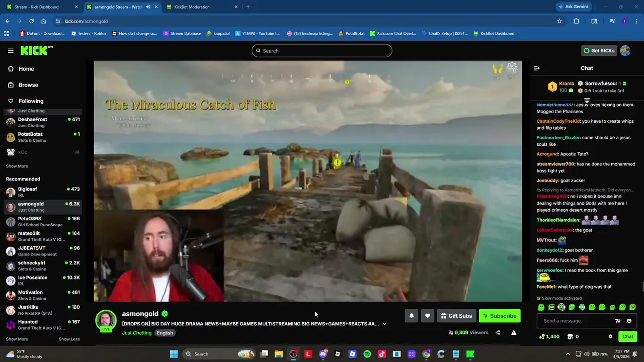Open Ice Poseidon recommended channel
The height and width of the screenshot is (362, 644).
(42, 280)
